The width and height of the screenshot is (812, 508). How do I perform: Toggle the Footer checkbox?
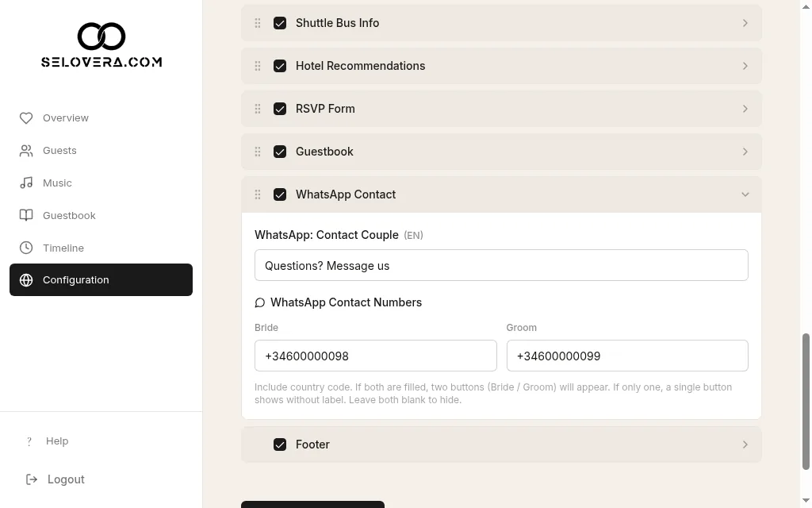click(280, 444)
